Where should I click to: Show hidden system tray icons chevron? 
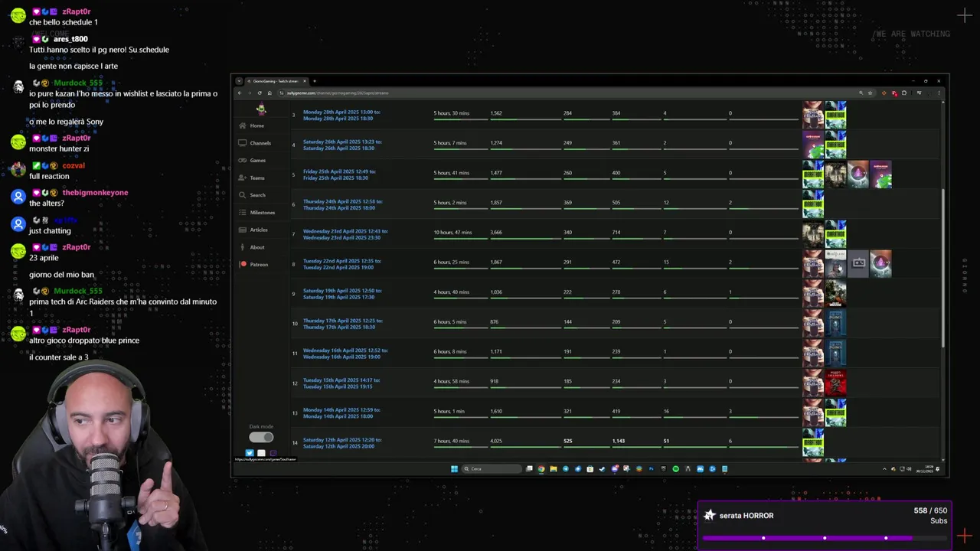click(x=884, y=468)
